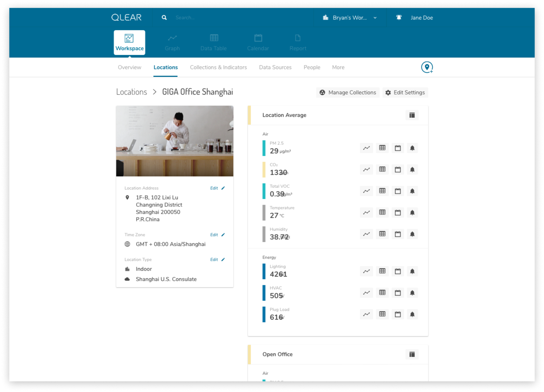
Task: Open calendar for CO₂ row
Action: pyautogui.click(x=398, y=170)
